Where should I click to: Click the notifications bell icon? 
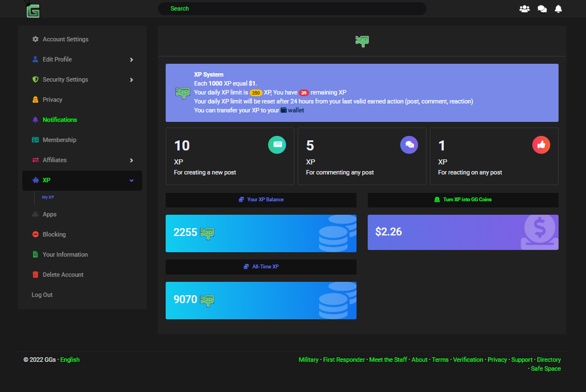click(x=558, y=8)
